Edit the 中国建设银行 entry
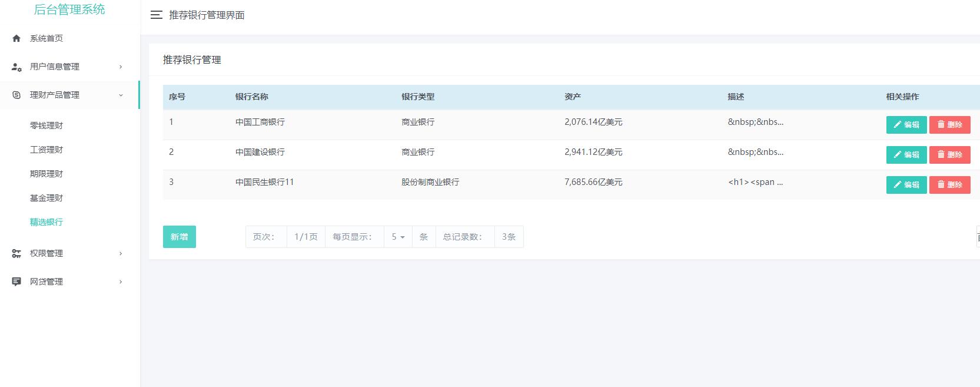 coord(906,155)
